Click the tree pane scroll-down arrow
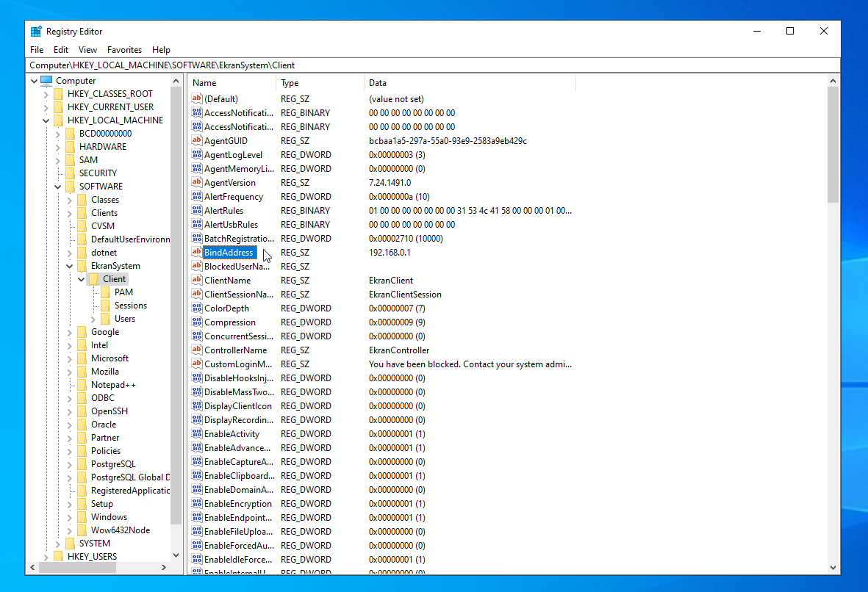 point(176,555)
